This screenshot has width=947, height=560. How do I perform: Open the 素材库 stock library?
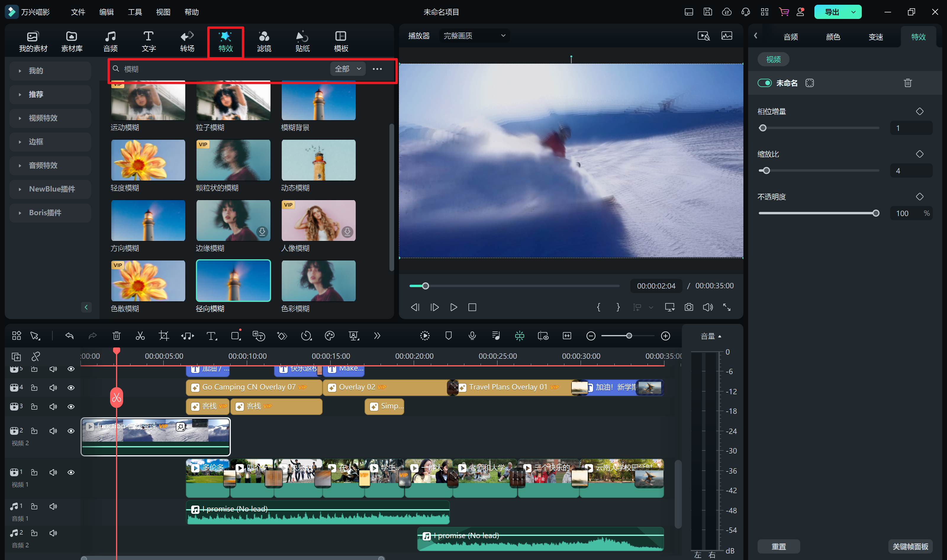[x=72, y=41]
